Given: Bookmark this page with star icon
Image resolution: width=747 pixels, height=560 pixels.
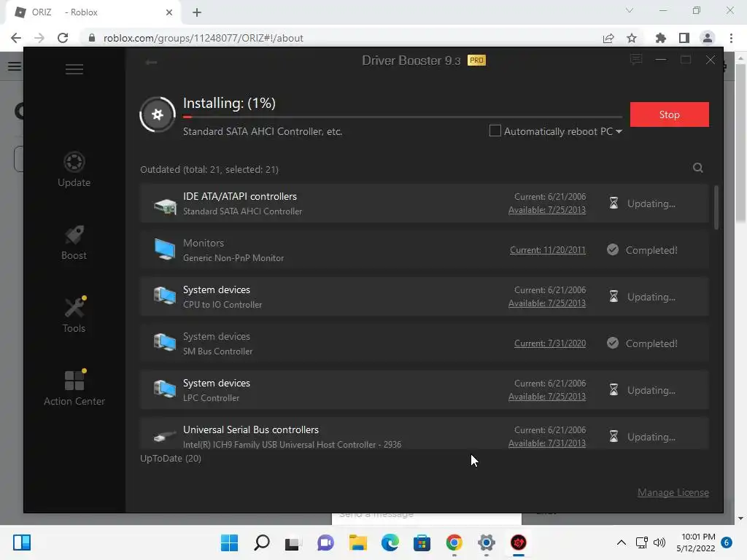Looking at the screenshot, I should click(632, 38).
